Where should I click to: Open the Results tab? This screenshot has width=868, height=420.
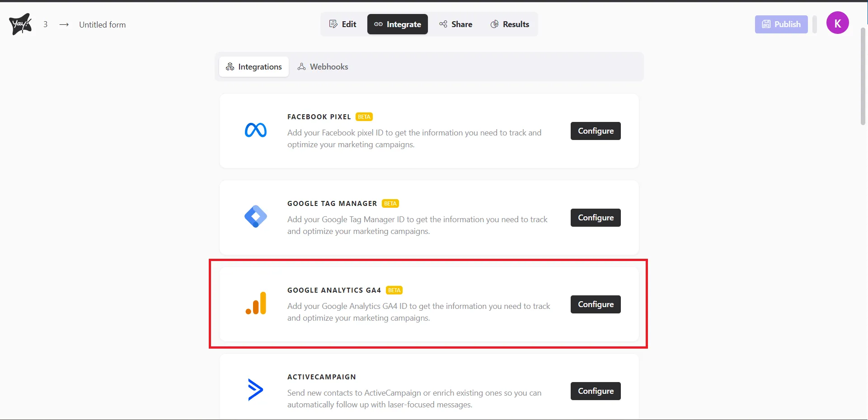(510, 24)
